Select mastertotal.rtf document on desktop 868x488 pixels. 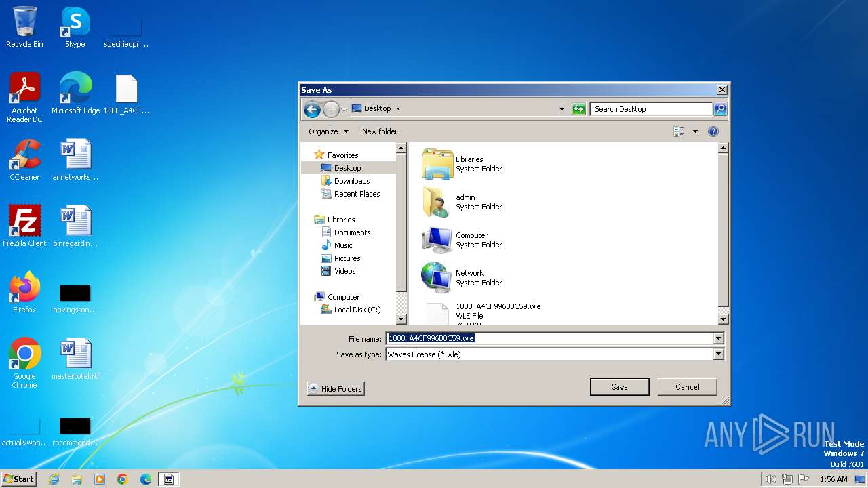tap(75, 359)
